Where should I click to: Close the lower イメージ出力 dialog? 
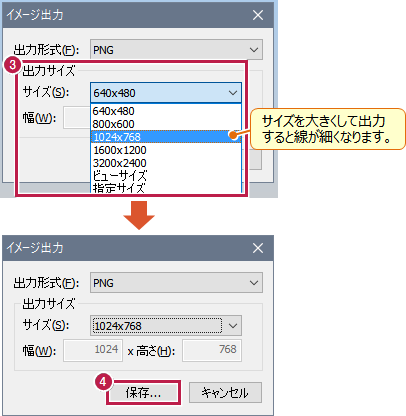(258, 248)
